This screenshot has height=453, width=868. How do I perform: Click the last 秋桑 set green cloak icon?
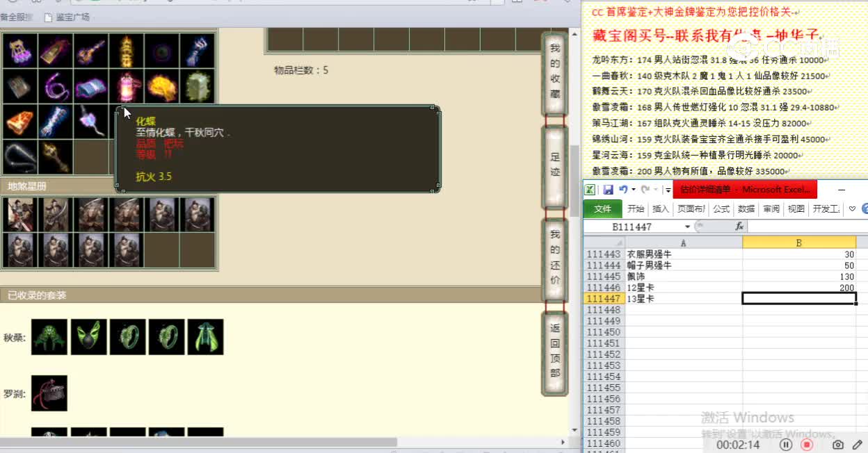pyautogui.click(x=205, y=337)
